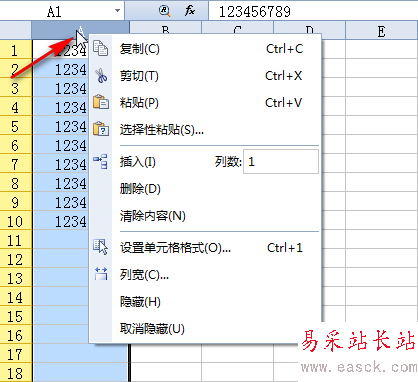Click the scissors cut icon
Viewport: 418px width, 382px height.
(x=101, y=76)
